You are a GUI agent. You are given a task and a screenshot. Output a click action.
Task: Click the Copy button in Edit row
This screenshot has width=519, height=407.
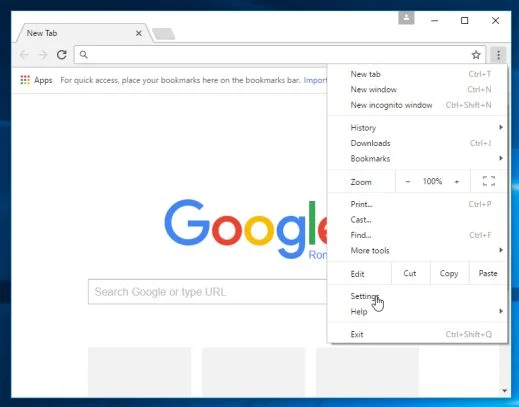pos(449,273)
